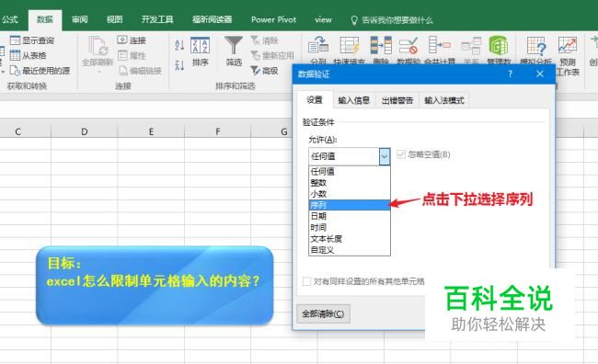Screen dimensions: 598x364
Task: Click Relationships (关系) icon
Action: click(471, 46)
